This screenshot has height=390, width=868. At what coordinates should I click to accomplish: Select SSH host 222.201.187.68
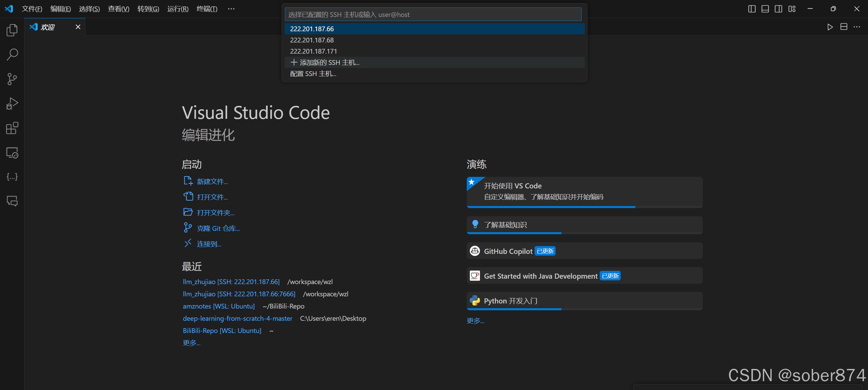(x=312, y=40)
